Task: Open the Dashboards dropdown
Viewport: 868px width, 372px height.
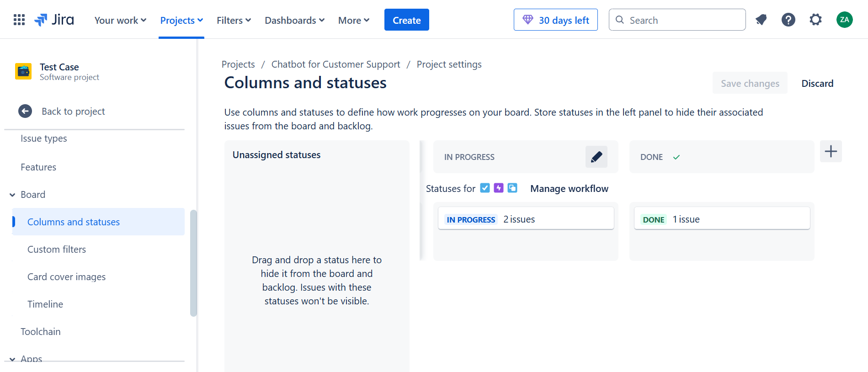Action: [294, 20]
